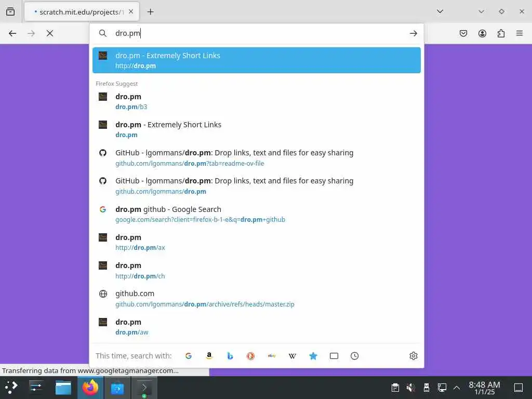Open the KDE application launcher in the taskbar
532x399 pixels.
pos(11,388)
